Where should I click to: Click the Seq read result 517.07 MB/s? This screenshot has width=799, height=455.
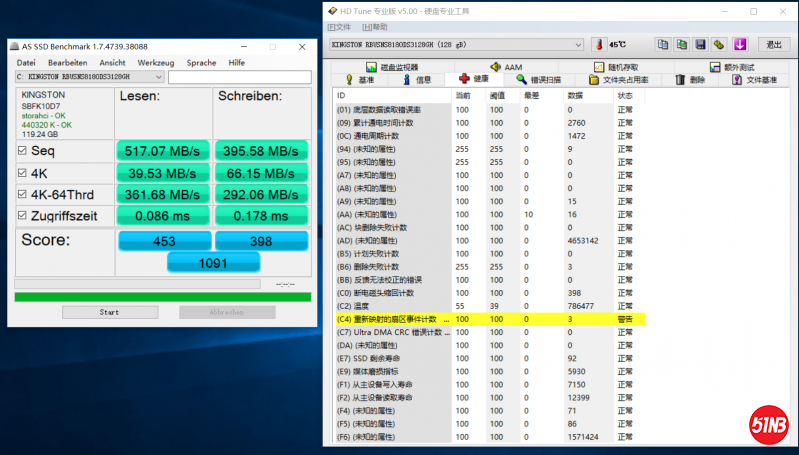click(x=163, y=151)
